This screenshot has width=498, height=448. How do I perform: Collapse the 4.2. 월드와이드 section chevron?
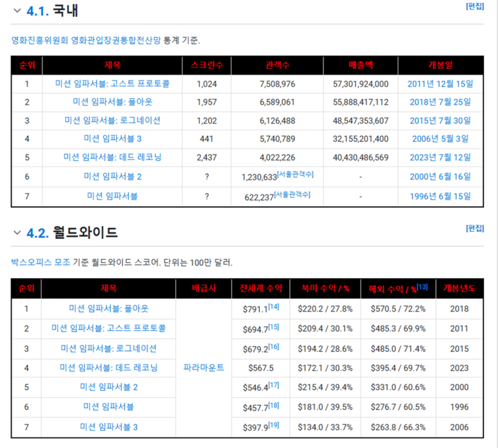(17, 233)
